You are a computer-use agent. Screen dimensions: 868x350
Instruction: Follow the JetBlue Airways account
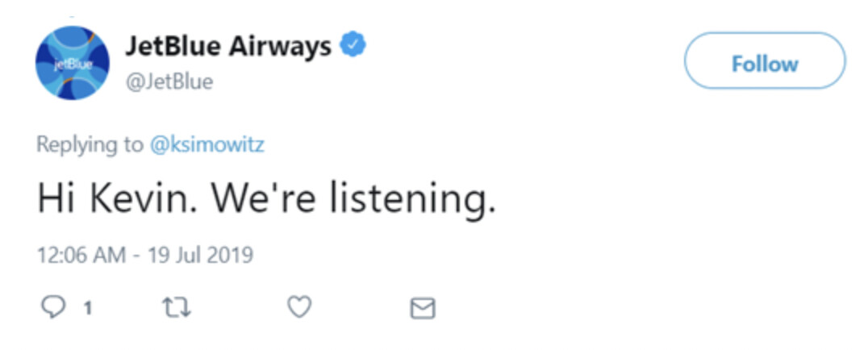[x=764, y=64]
